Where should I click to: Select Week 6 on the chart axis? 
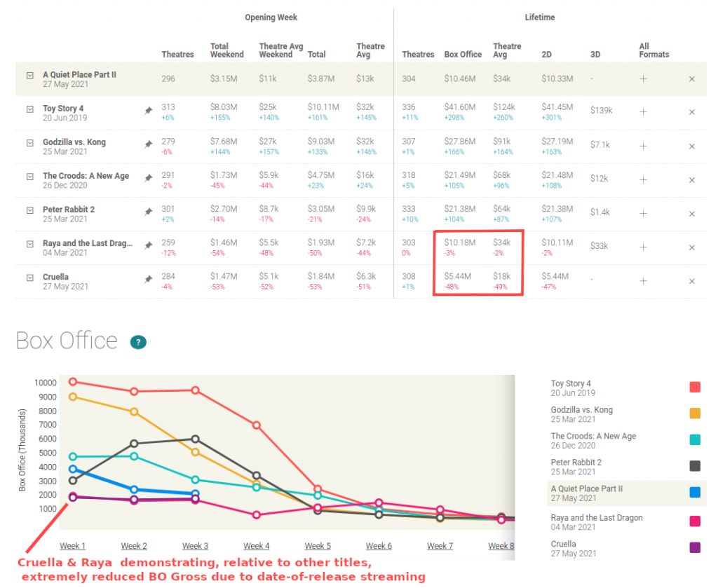(x=379, y=546)
